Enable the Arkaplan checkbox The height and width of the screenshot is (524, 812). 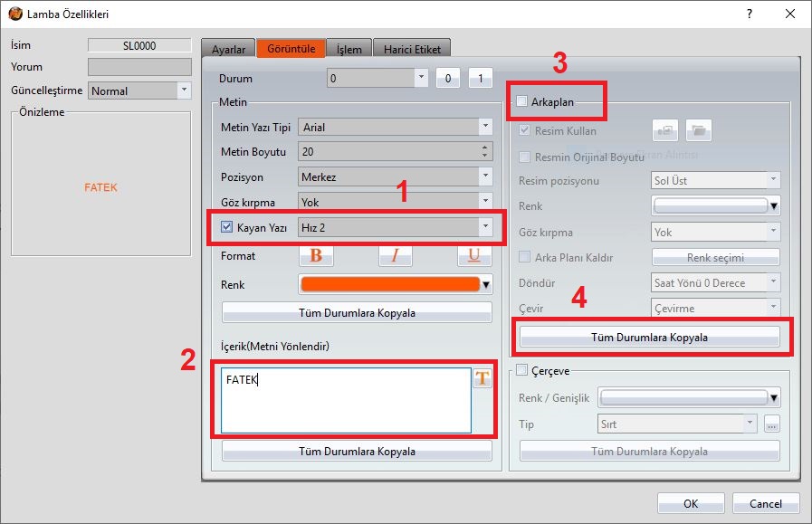pos(522,102)
